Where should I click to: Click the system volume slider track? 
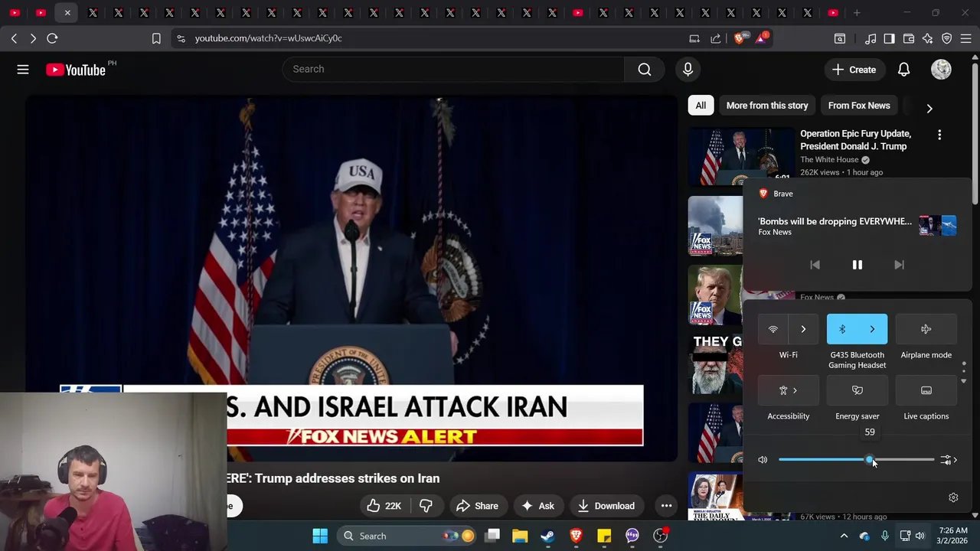click(x=856, y=460)
